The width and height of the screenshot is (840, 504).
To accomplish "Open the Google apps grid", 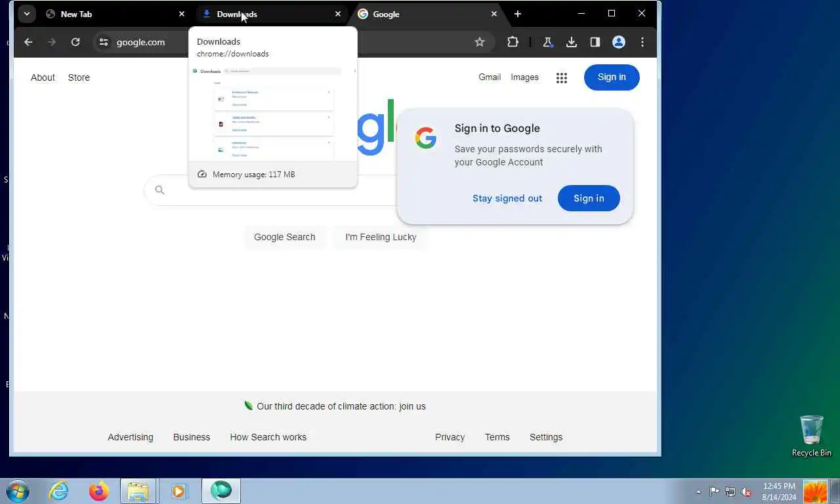I will pos(562,77).
